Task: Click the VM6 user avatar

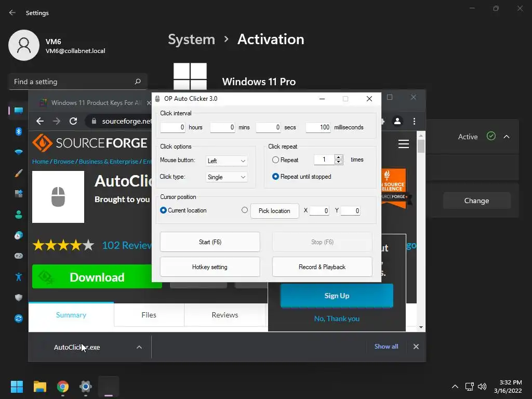Action: tap(24, 45)
